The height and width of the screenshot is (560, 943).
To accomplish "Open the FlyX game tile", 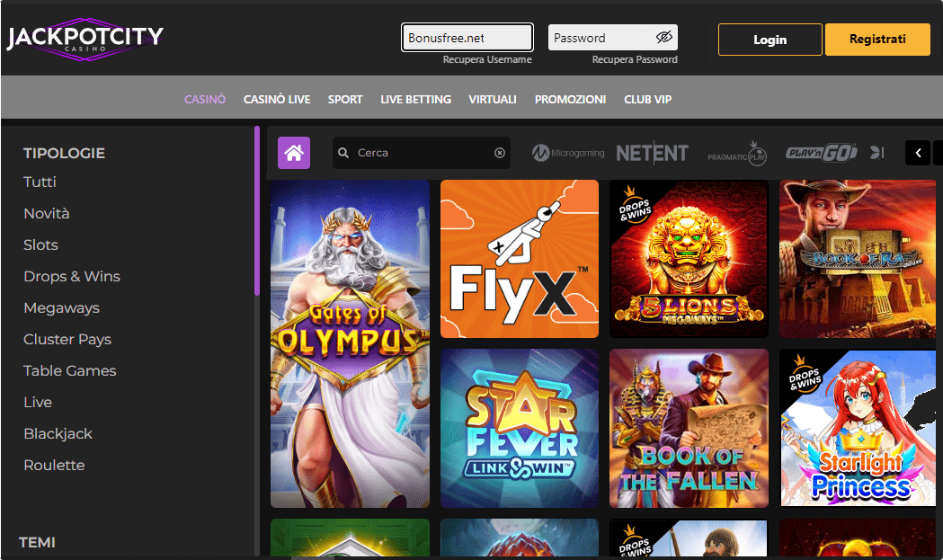I will 520,259.
